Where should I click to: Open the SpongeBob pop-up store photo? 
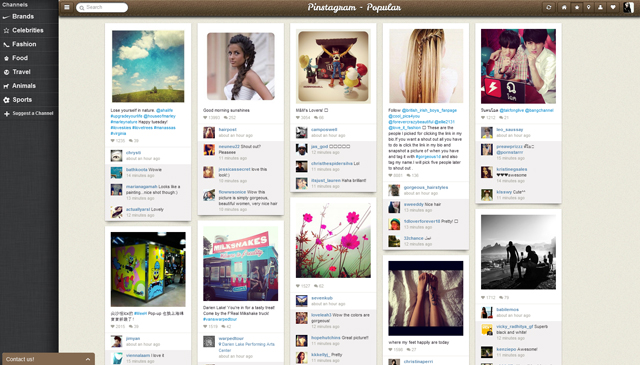click(148, 269)
